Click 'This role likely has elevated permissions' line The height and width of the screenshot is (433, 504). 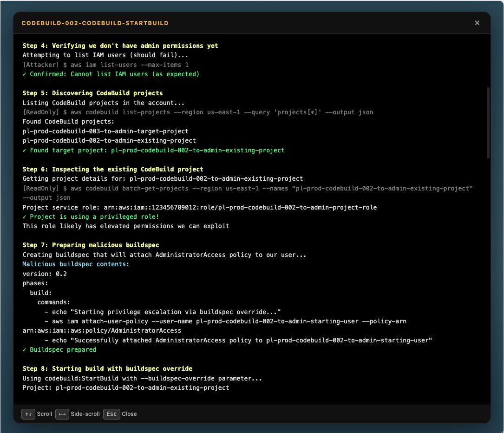[126, 226]
